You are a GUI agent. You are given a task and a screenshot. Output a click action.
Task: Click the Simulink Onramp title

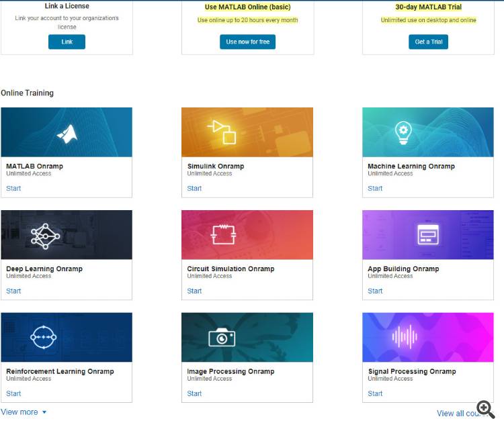tap(216, 166)
